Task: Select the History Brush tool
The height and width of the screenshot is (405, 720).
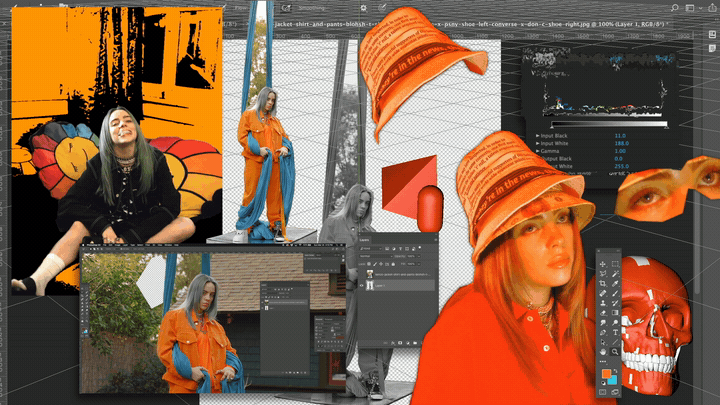Action: click(x=615, y=303)
